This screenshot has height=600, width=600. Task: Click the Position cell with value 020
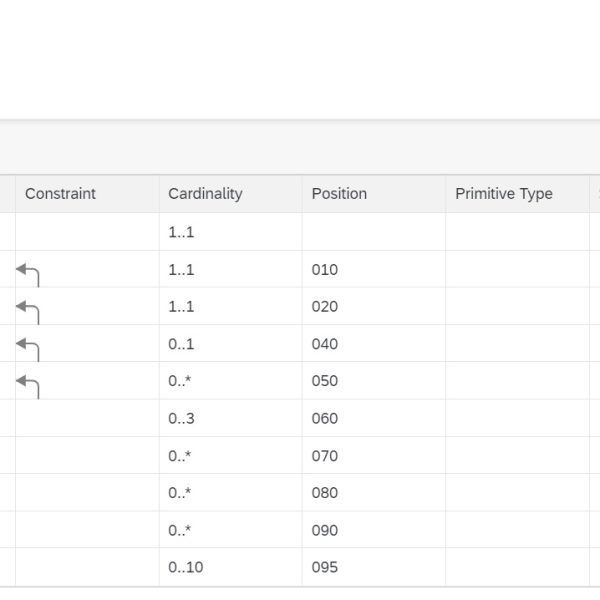tap(325, 307)
